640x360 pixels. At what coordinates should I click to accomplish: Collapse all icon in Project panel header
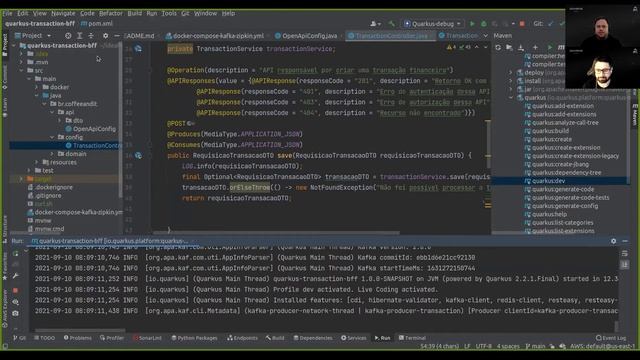point(91,36)
